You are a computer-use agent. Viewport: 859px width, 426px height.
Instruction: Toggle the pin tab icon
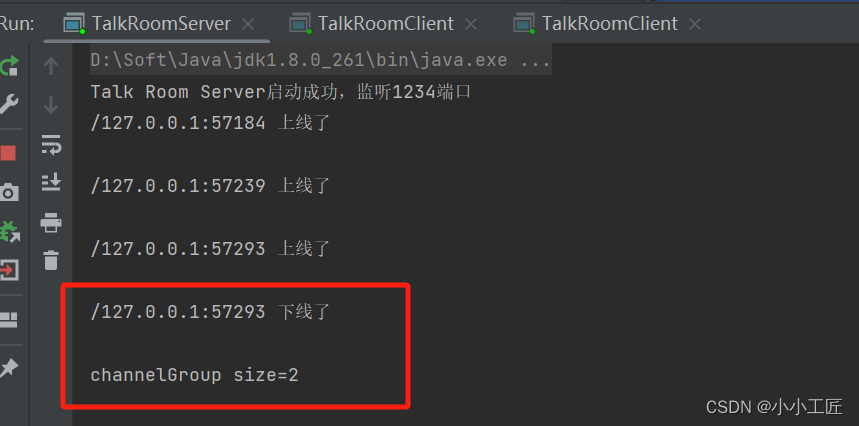click(9, 368)
